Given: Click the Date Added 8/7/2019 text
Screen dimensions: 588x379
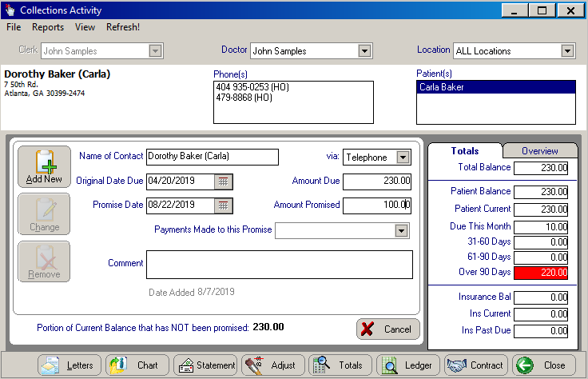Looking at the screenshot, I should [x=192, y=292].
